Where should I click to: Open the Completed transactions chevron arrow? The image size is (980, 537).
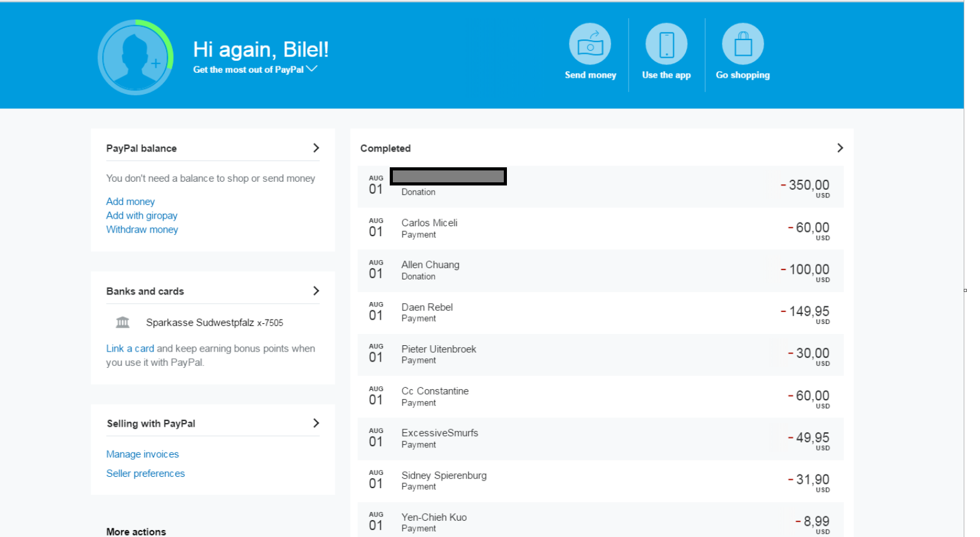pyautogui.click(x=840, y=148)
